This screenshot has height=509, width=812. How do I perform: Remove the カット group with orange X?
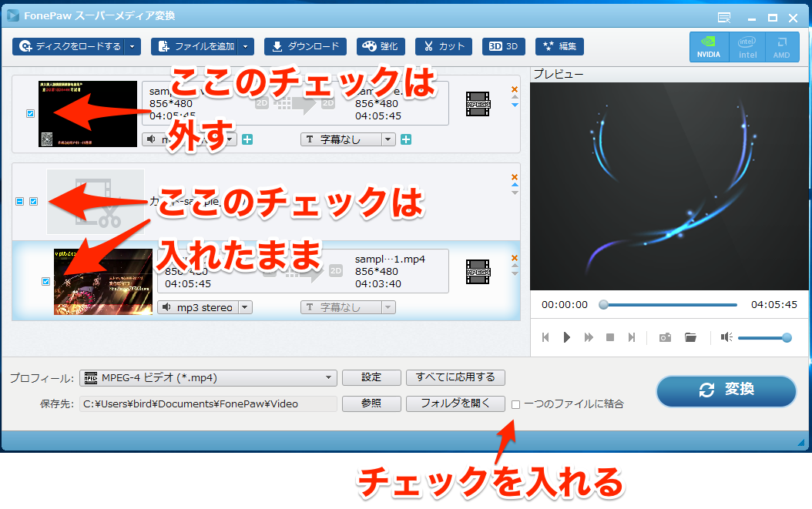coord(514,177)
